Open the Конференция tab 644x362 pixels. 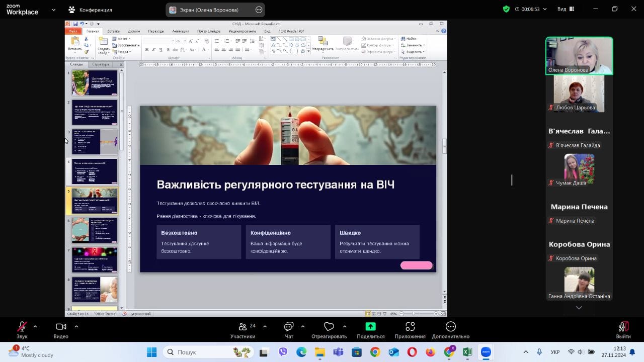pyautogui.click(x=91, y=10)
